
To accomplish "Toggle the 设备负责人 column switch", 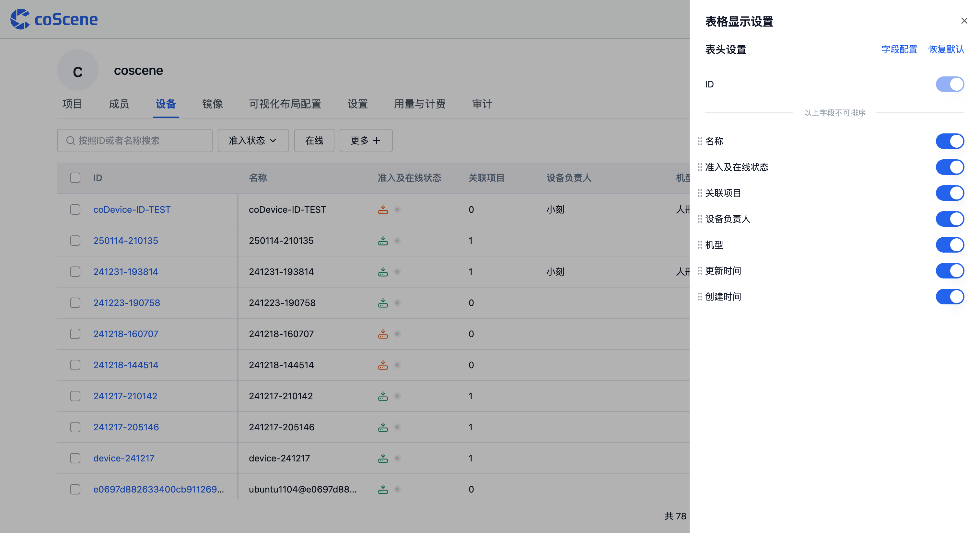I will pyautogui.click(x=950, y=219).
